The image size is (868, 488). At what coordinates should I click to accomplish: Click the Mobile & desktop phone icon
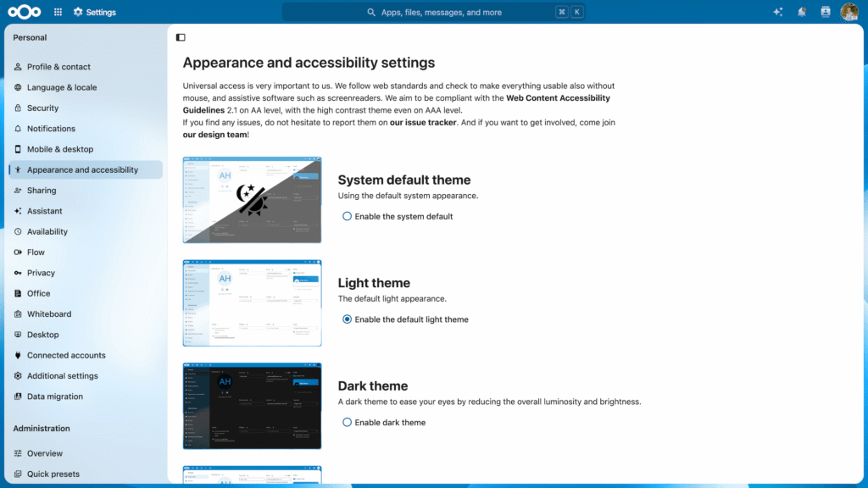click(x=18, y=149)
